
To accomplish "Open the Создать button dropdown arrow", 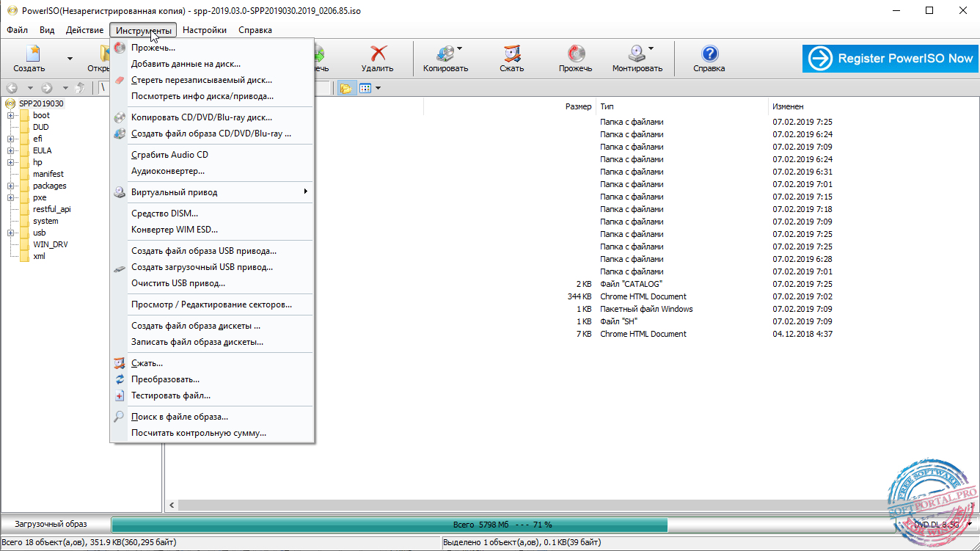I will [x=70, y=58].
